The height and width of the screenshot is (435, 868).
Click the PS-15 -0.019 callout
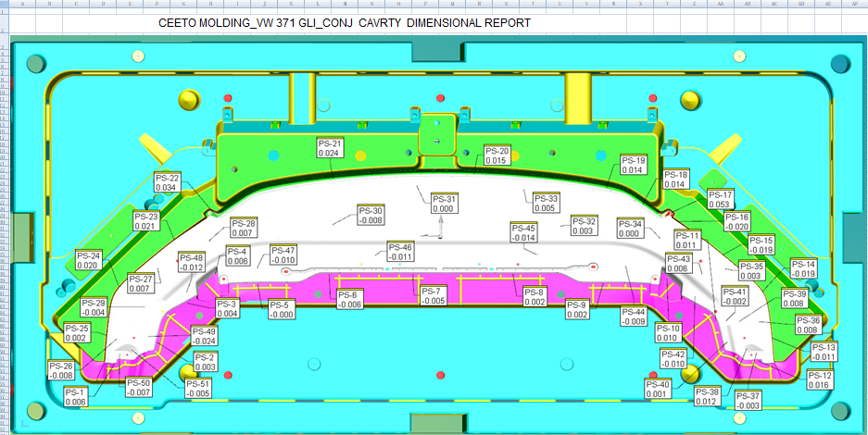click(761, 245)
